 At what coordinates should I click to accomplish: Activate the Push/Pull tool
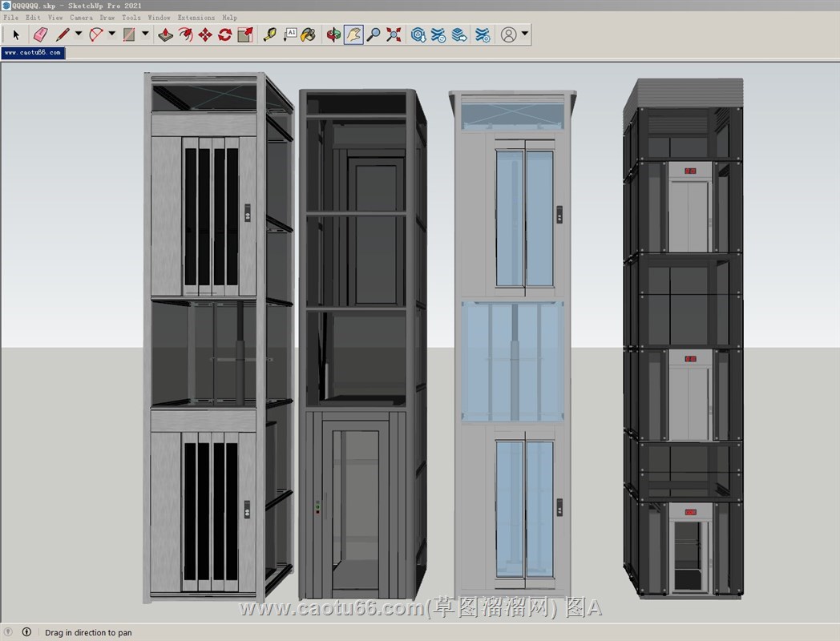coord(166,34)
